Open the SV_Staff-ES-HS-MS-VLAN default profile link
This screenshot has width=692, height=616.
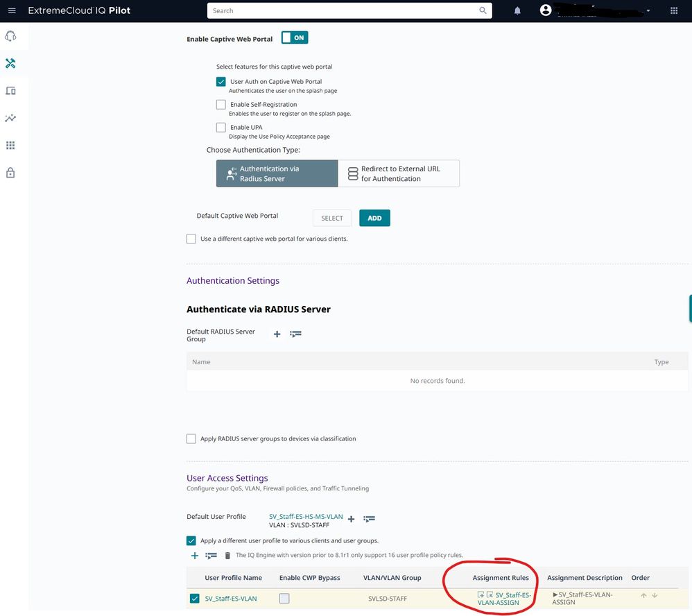[x=305, y=517]
